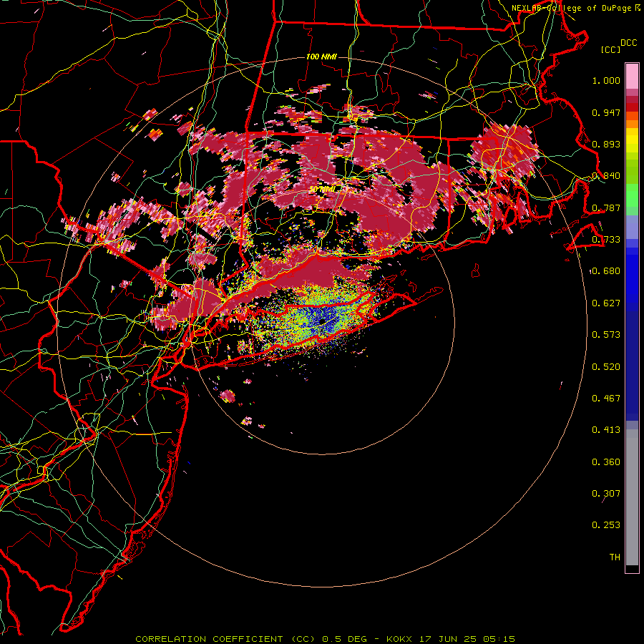
Task: Select the 0.947 scale value
Action: (606, 112)
